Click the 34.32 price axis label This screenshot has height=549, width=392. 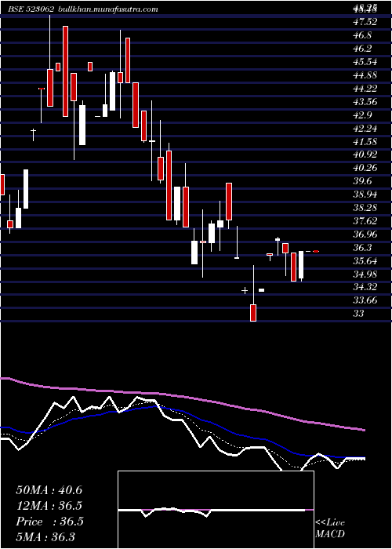tap(365, 287)
